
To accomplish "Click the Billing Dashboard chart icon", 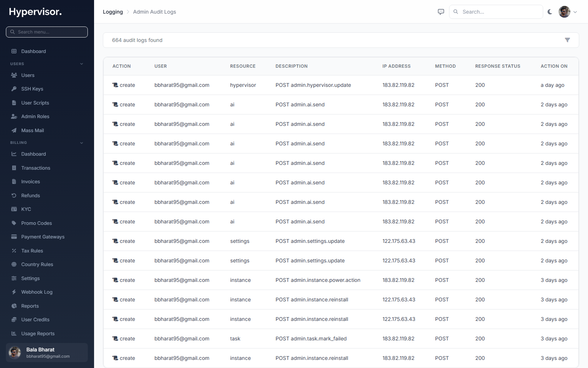I will 14,154.
